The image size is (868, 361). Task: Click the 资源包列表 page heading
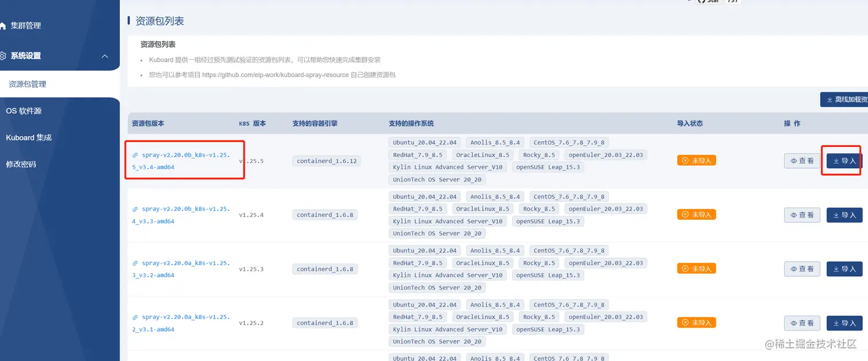[x=160, y=21]
